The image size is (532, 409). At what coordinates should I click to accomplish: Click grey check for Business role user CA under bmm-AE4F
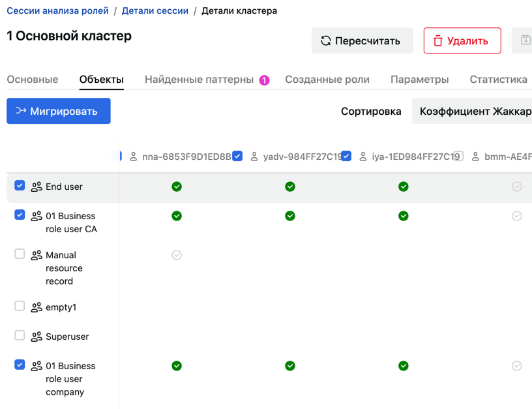coord(517,216)
